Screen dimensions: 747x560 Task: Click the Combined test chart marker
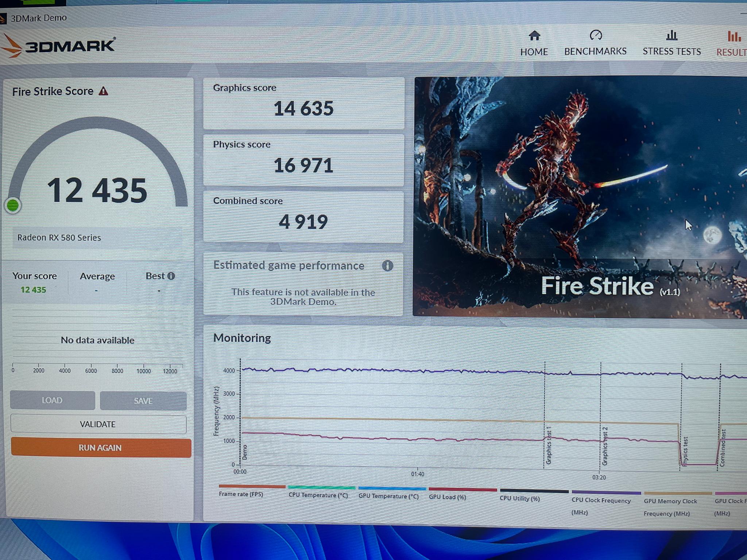click(723, 448)
